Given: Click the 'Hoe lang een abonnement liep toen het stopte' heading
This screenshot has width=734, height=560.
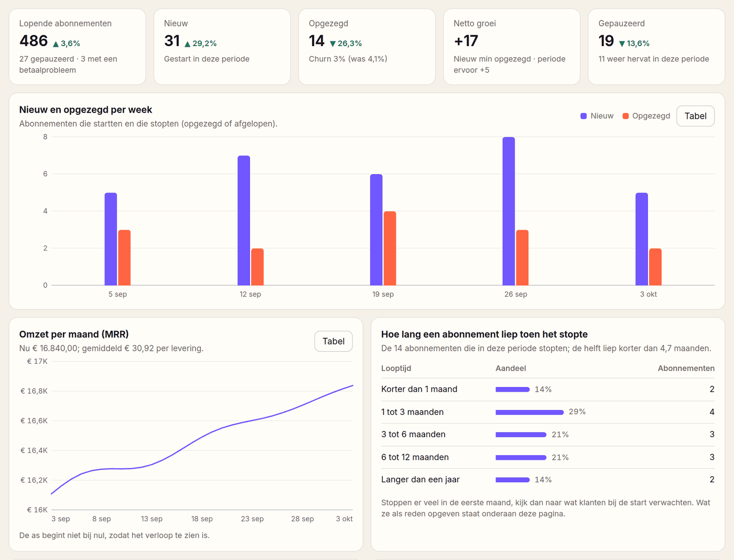Looking at the screenshot, I should pos(484,335).
